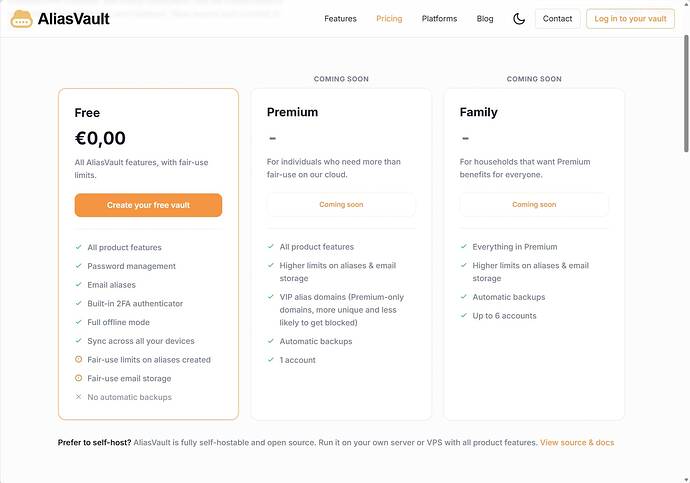
Task: Click the page vertical scrollbar thumb
Action: (686, 94)
